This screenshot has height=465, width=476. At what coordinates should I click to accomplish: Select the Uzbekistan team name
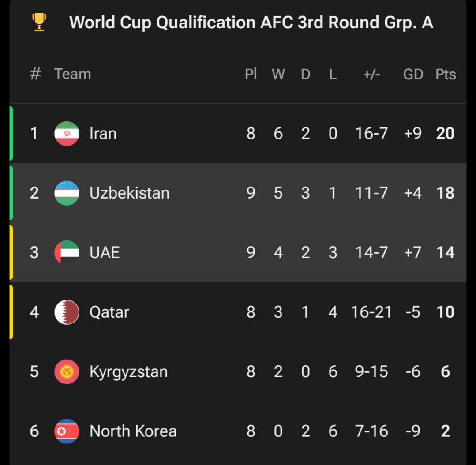(129, 193)
